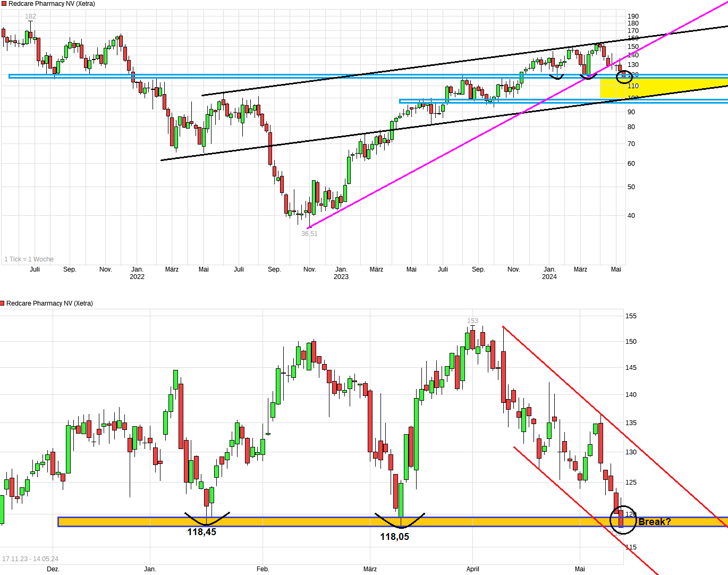Screen dimensions: 728x575
Task: Click the 118,45 low price label
Action: [x=201, y=532]
